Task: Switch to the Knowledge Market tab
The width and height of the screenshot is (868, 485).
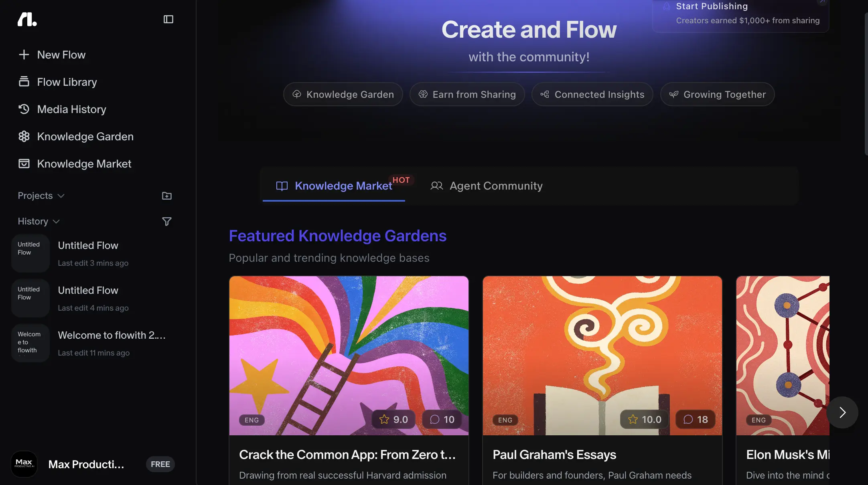Action: [x=334, y=186]
